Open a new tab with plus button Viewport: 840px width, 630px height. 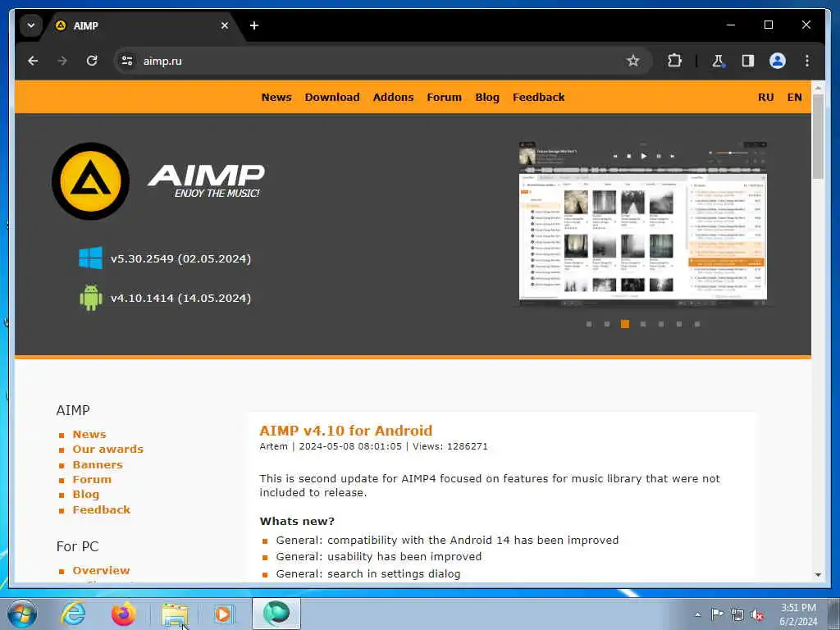click(x=254, y=25)
